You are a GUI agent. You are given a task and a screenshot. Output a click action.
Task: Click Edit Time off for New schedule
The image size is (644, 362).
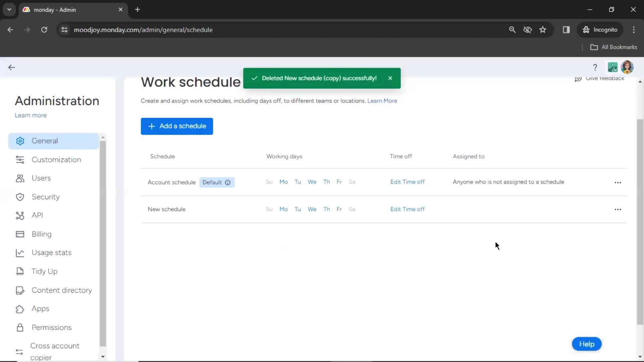[408, 209]
